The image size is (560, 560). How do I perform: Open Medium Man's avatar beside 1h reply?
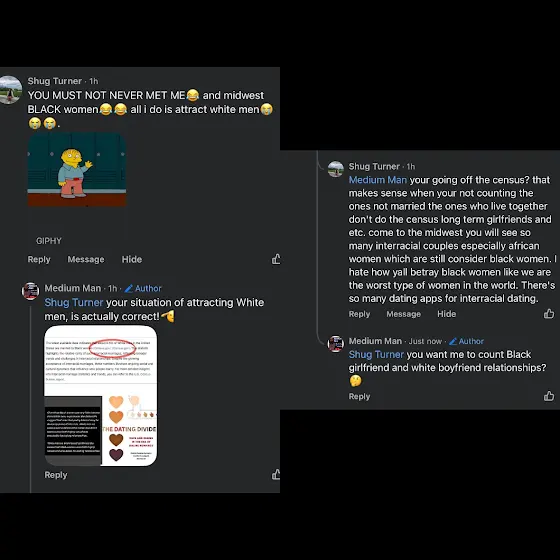click(31, 291)
